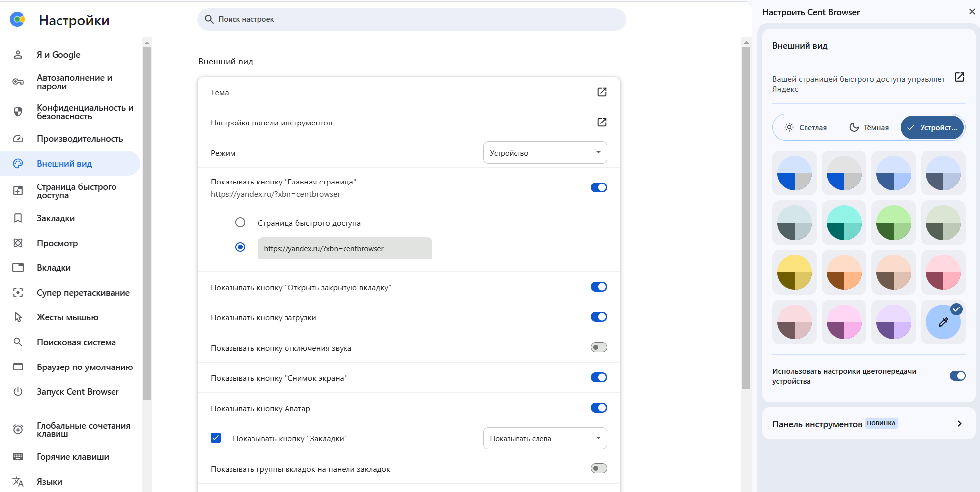Image resolution: width=980 pixels, height=492 pixels.
Task: Toggle the Показывать кнопку загрузки switch
Action: click(599, 317)
